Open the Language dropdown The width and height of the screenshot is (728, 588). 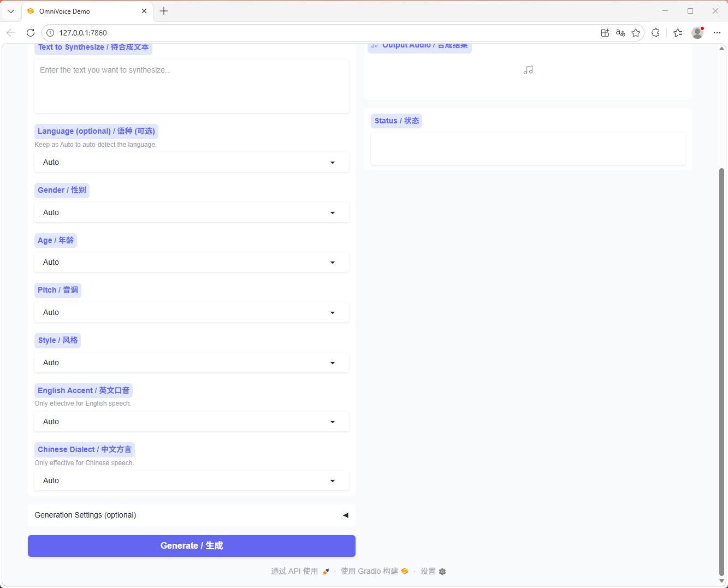(191, 162)
